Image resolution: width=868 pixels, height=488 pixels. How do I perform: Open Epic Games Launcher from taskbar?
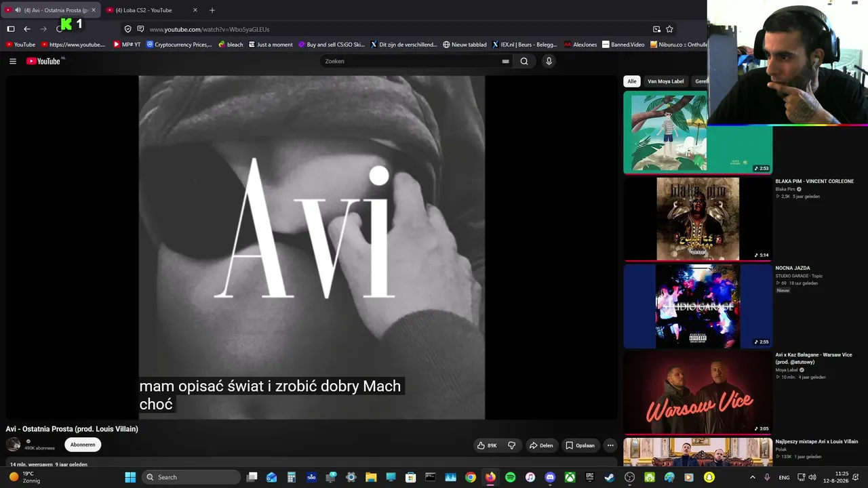coord(590,477)
